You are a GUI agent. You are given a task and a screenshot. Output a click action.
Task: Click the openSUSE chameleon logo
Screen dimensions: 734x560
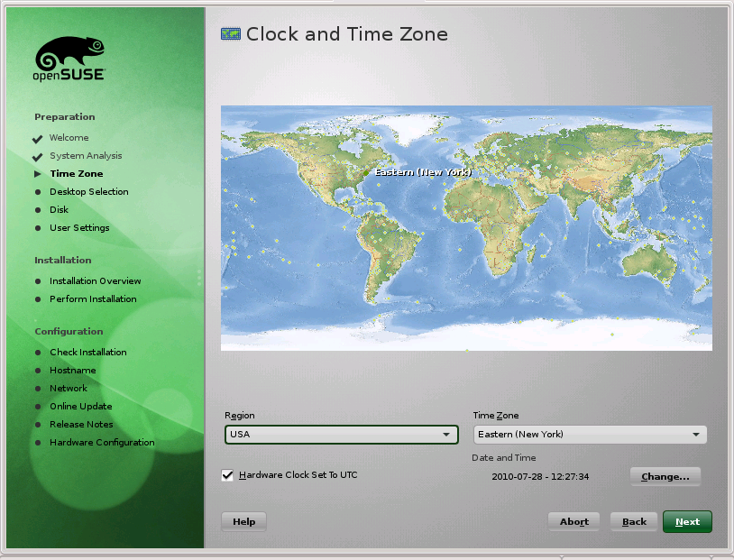tap(69, 59)
